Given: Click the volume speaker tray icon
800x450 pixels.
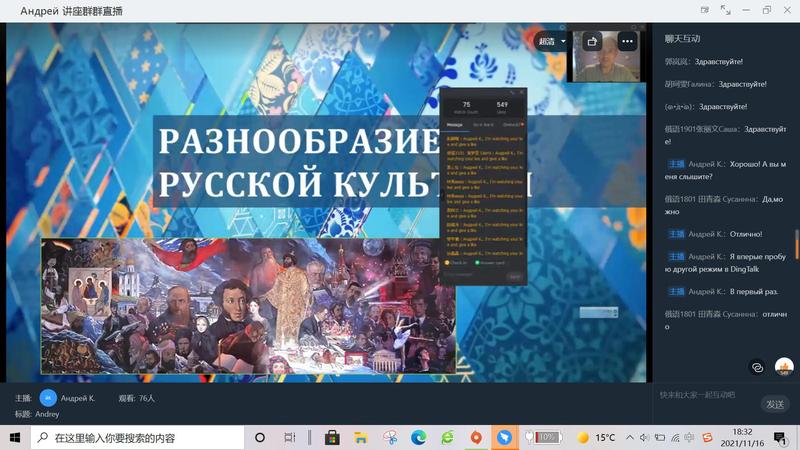Looking at the screenshot, I should (644, 438).
